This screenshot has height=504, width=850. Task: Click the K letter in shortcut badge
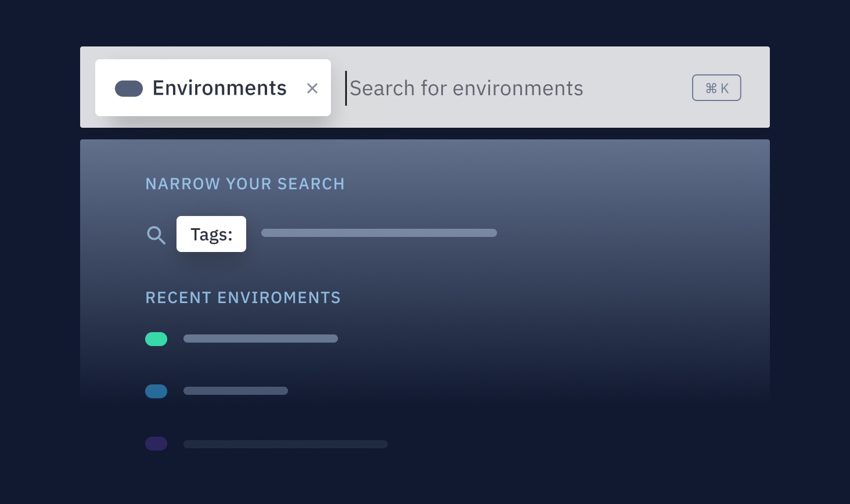[725, 88]
